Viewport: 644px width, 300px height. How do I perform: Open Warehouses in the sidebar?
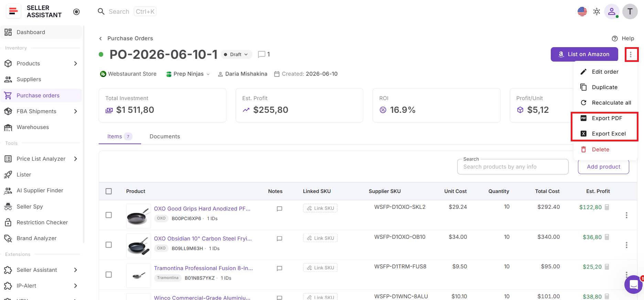(41, 127)
